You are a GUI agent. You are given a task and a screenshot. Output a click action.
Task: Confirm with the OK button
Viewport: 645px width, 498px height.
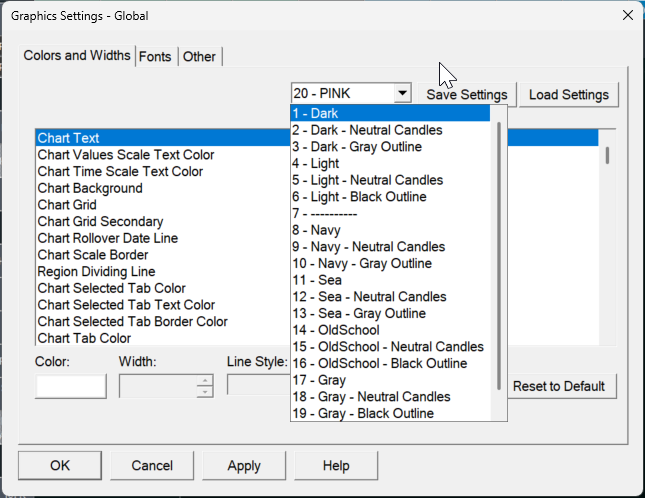point(60,465)
